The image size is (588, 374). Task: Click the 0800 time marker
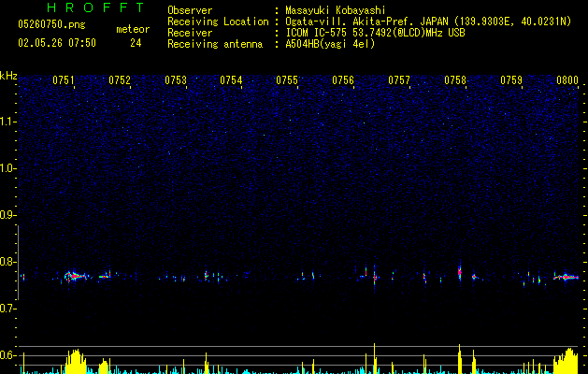point(567,80)
